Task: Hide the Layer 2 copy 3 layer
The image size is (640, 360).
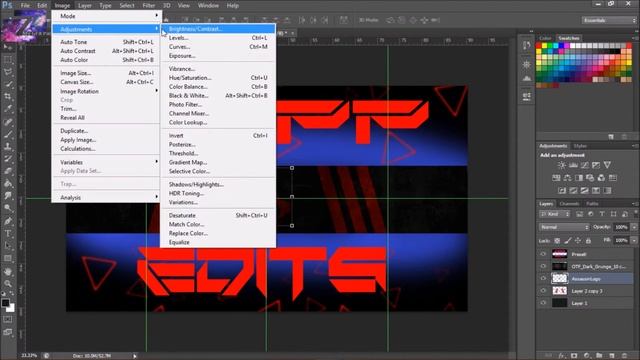Action: 543,291
